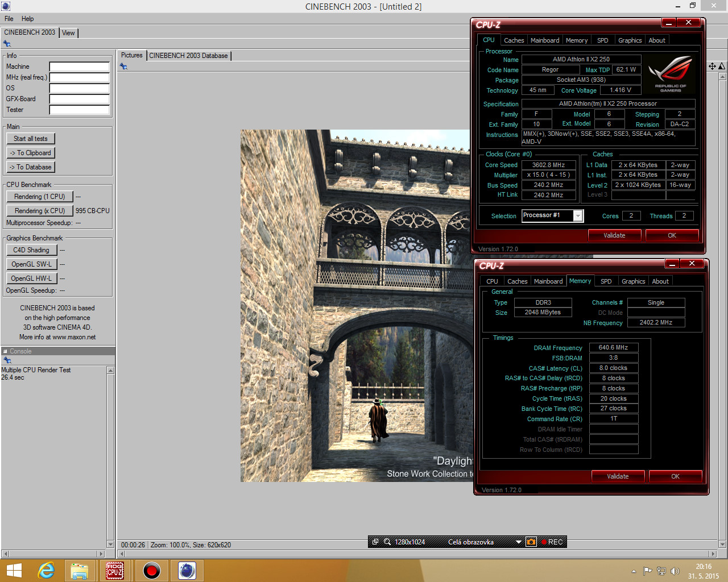Open volume speaker icon in tray
The height and width of the screenshot is (582, 728).
point(675,571)
